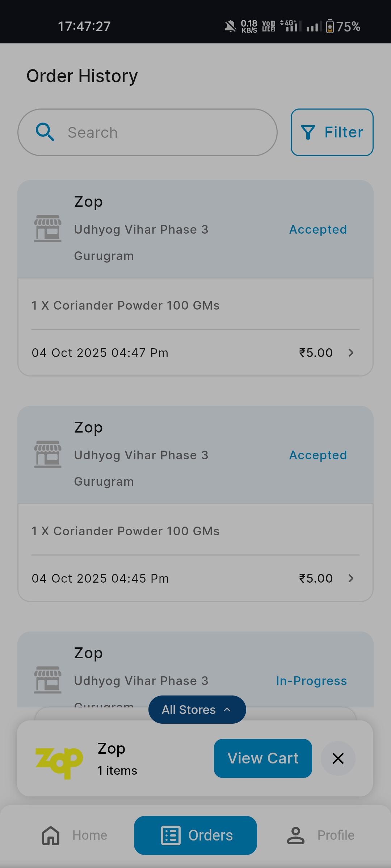Tap store icon on second Zop order
Viewport: 391px width, 868px height.
click(48, 454)
